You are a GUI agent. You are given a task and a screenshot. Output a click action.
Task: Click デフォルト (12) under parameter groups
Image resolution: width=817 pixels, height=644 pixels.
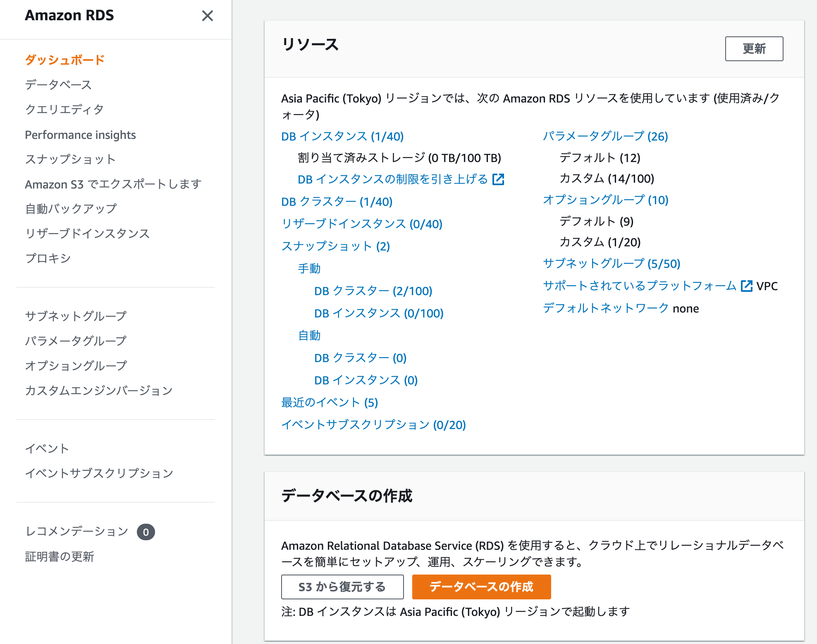(600, 158)
